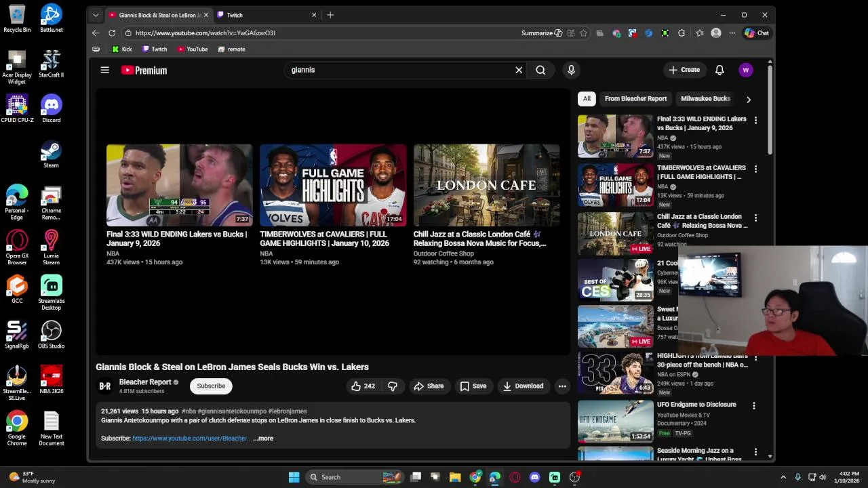This screenshot has height=488, width=868.
Task: Select the All filter chip
Action: (x=587, y=99)
